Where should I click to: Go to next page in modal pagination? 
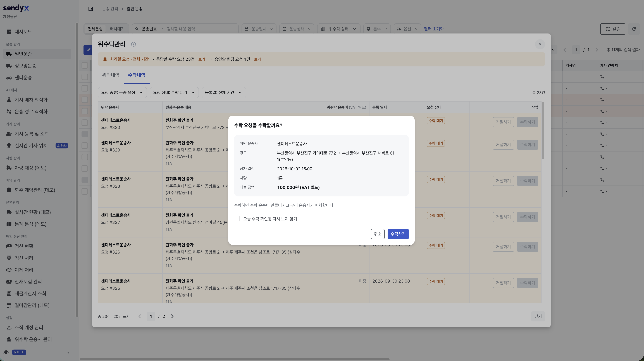(172, 317)
